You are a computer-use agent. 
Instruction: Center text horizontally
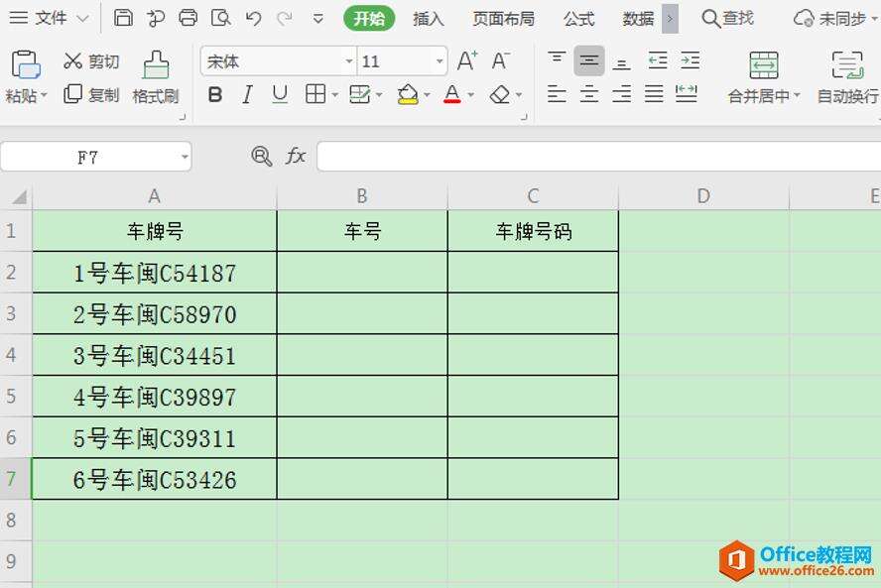point(589,93)
